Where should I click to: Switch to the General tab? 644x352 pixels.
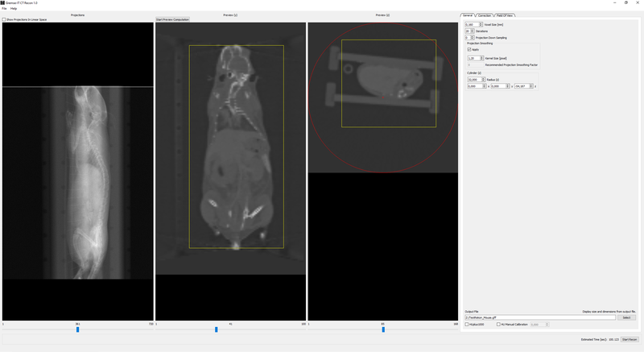(x=468, y=15)
